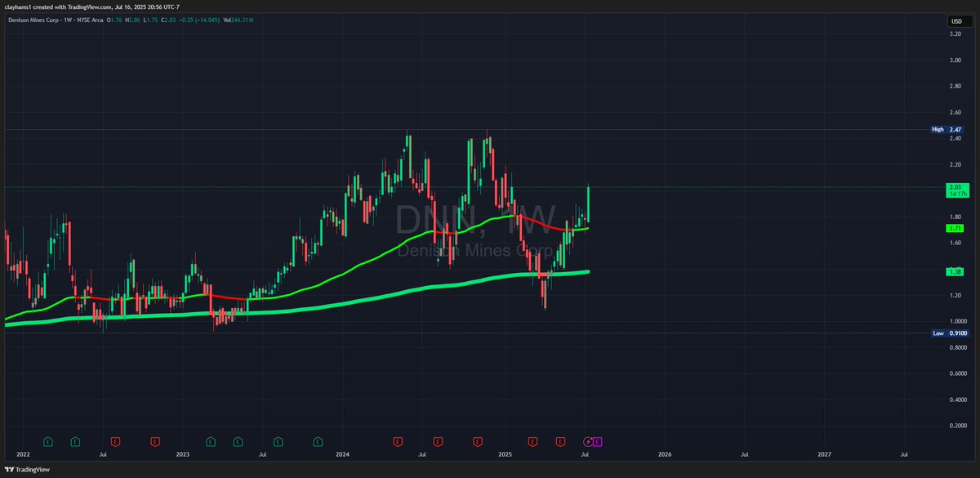Click the 2.80 level on price axis

tap(955, 86)
